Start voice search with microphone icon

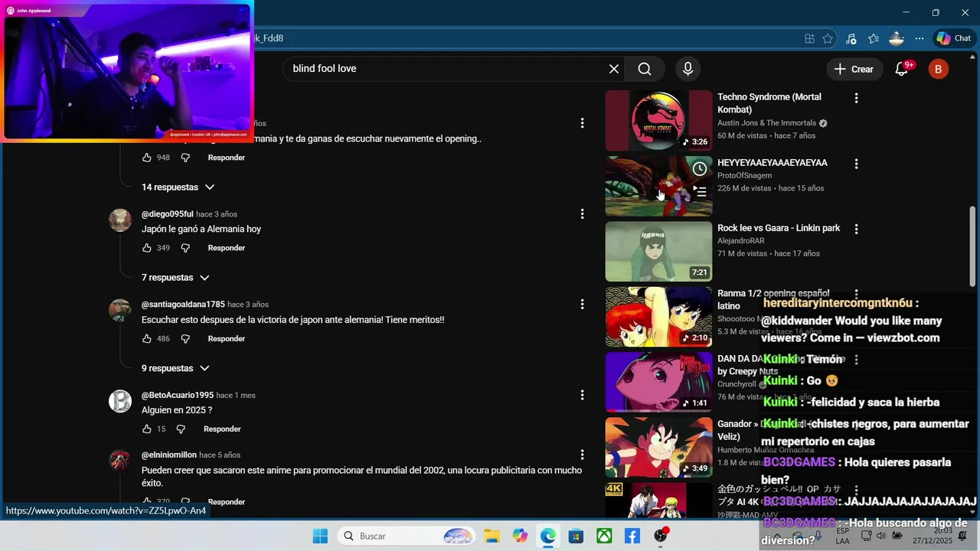(x=688, y=69)
